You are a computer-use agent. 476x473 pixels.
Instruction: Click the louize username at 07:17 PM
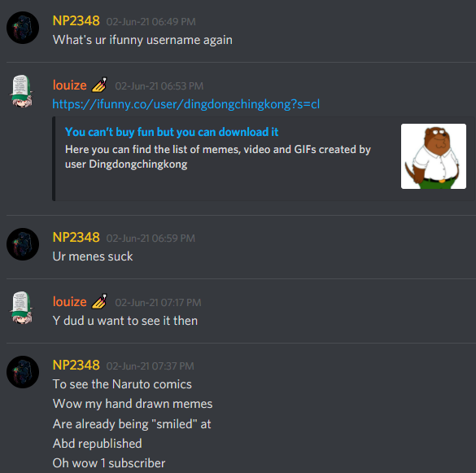pyautogui.click(x=69, y=302)
